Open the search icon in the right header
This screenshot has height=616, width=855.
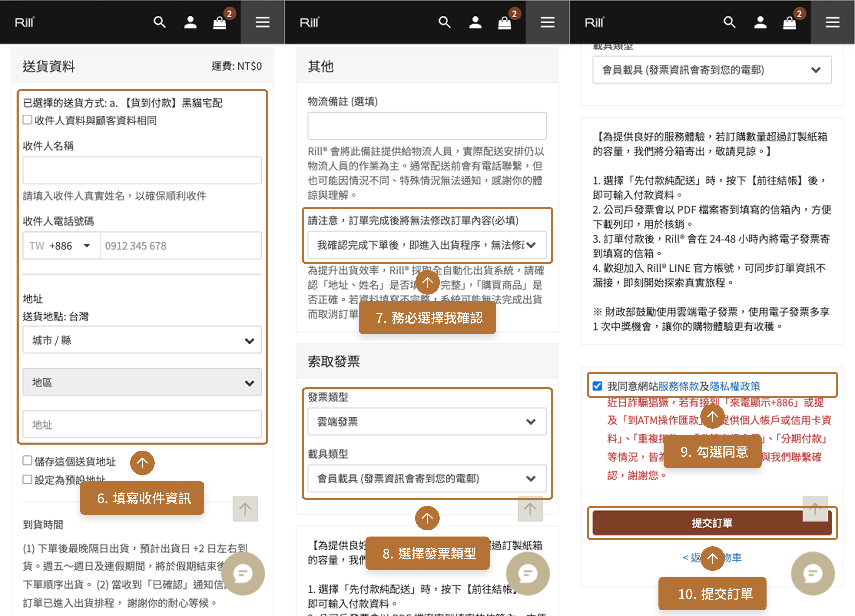pyautogui.click(x=730, y=22)
